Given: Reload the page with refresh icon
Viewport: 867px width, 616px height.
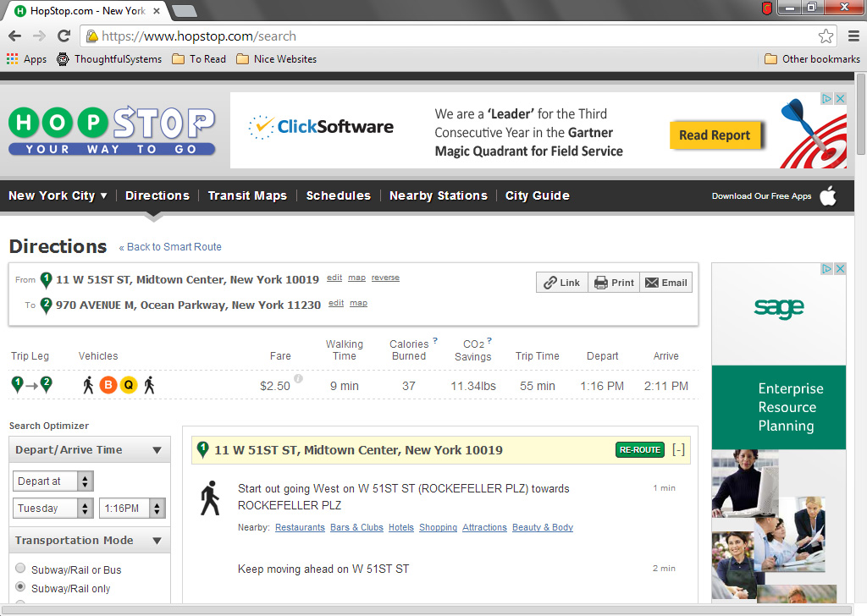Looking at the screenshot, I should coord(64,36).
